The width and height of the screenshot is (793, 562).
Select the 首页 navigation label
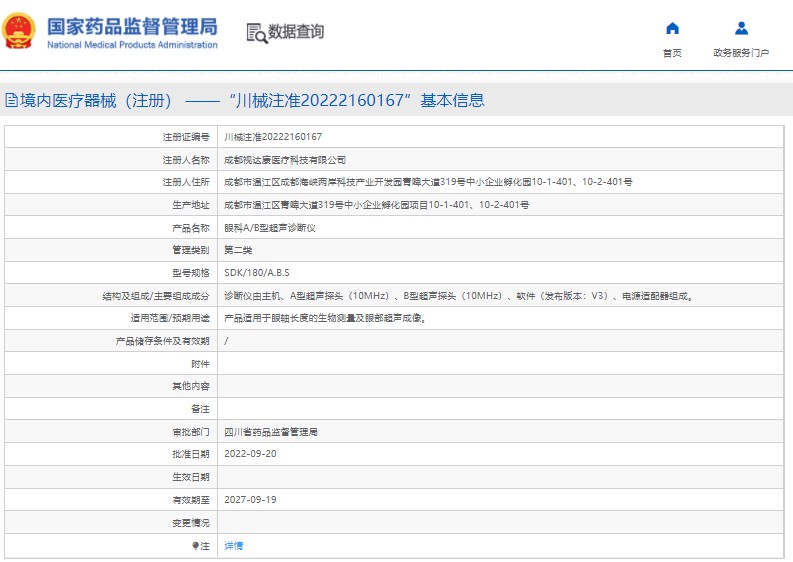click(672, 53)
